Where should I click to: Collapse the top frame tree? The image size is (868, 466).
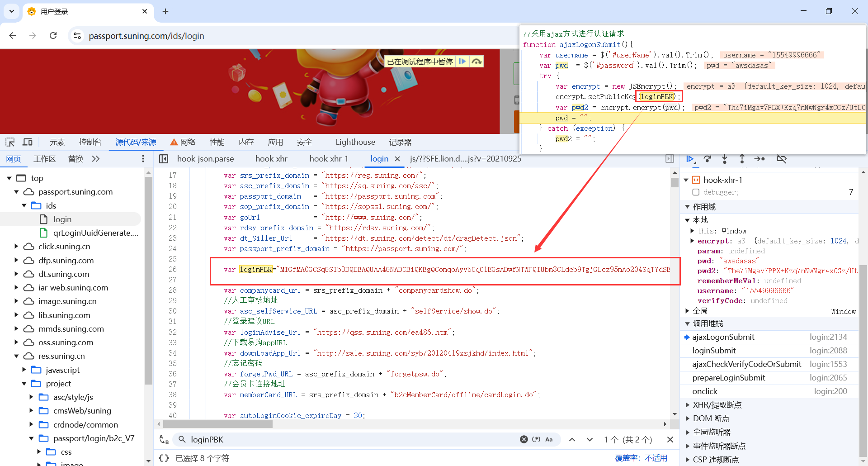pyautogui.click(x=9, y=178)
